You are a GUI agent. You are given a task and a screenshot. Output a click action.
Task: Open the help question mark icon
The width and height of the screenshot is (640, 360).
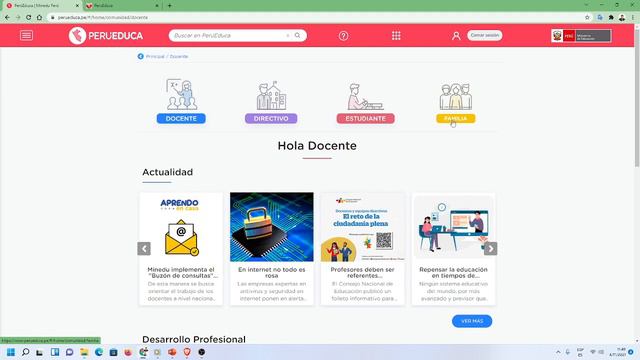(343, 36)
